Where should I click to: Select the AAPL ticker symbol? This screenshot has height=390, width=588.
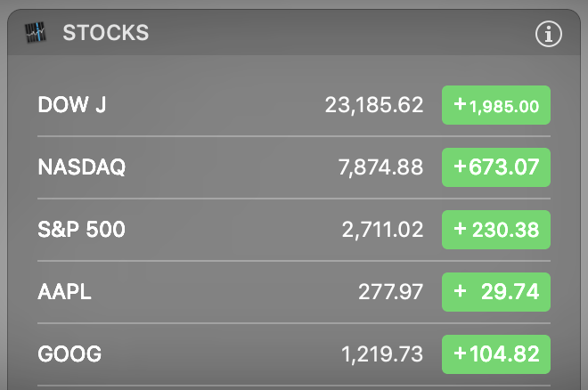coord(65,292)
